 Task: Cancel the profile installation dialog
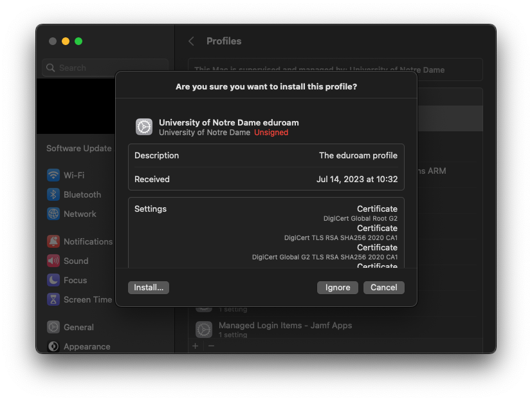tap(383, 288)
